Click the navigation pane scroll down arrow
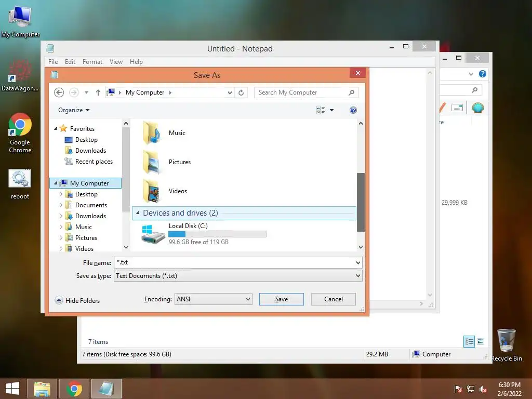Image resolution: width=532 pixels, height=399 pixels. (126, 247)
